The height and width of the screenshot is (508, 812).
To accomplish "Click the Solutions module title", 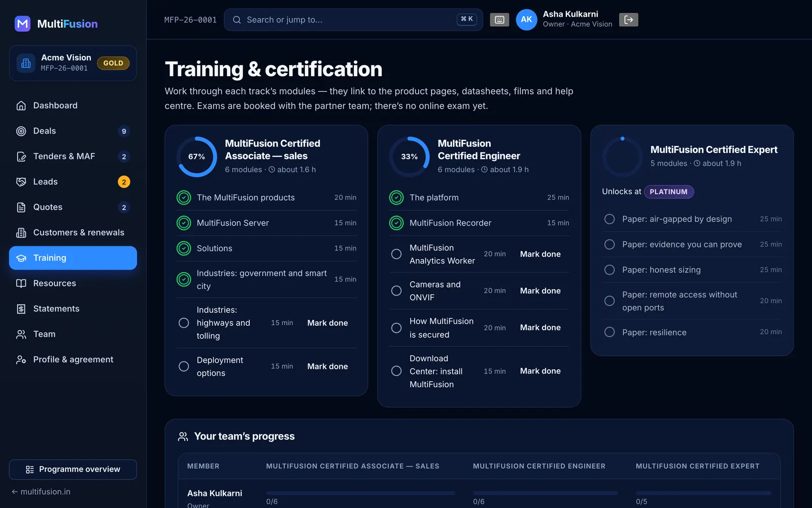I will click(x=215, y=248).
